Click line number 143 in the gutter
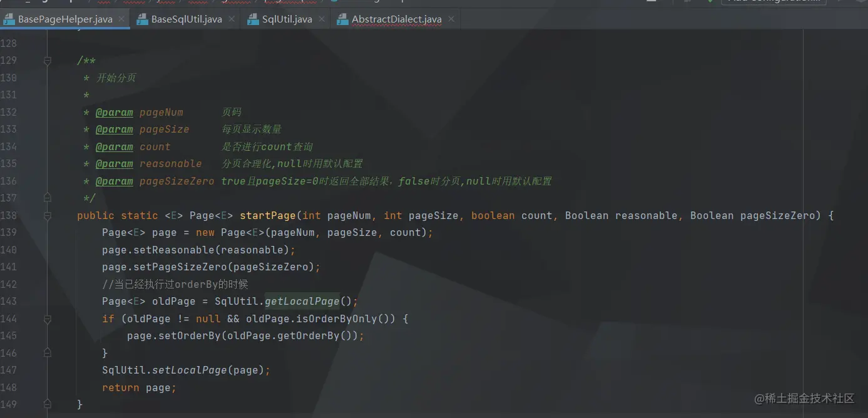This screenshot has height=418, width=868. pyautogui.click(x=9, y=302)
